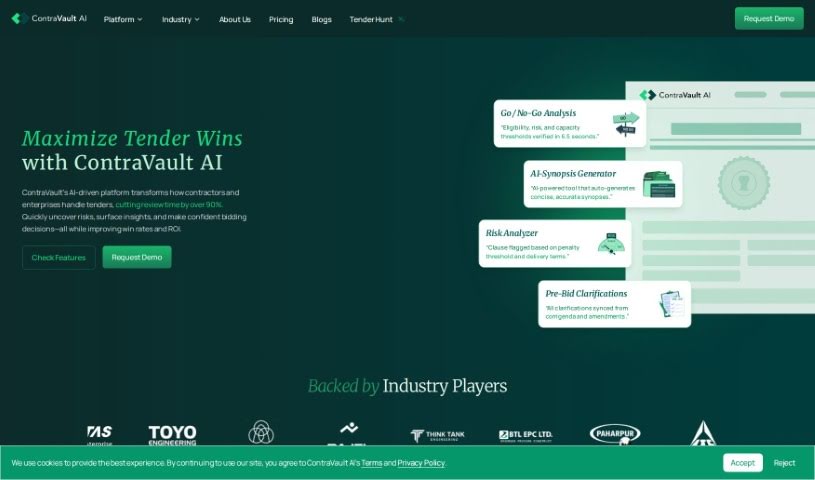Expand the Industry dropdown menu
The width and height of the screenshot is (815, 480).
click(x=180, y=19)
